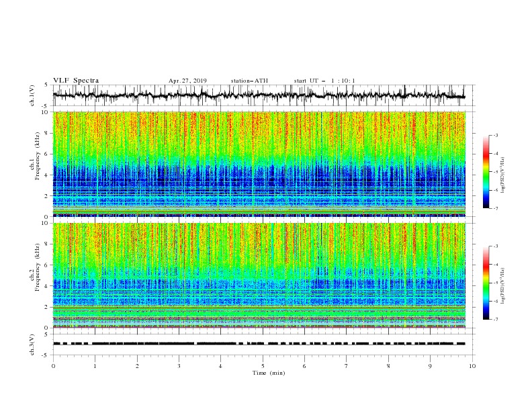Click the "ch.2 Frequency (kHz)" axis label
532x411 pixels.
click(35, 267)
